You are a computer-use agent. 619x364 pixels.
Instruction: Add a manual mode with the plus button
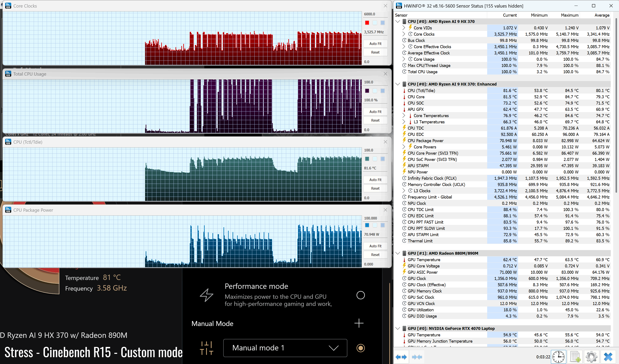click(359, 323)
